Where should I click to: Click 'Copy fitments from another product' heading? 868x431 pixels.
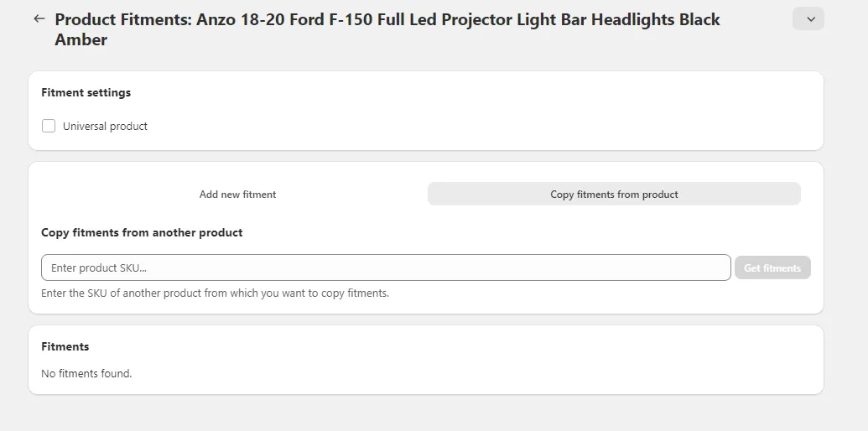[x=142, y=232]
